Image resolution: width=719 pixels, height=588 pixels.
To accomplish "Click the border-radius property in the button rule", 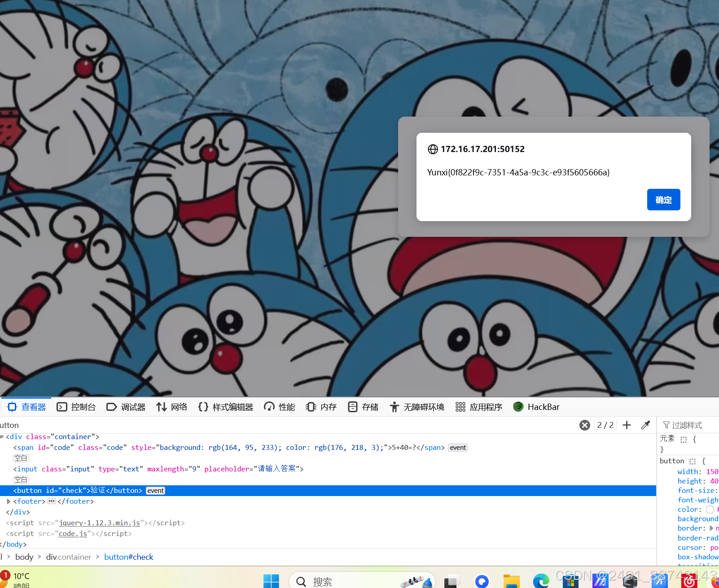I will pos(698,538).
